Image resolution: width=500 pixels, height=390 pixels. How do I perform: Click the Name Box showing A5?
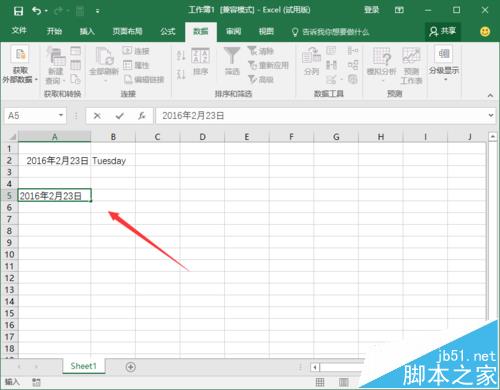pyautogui.click(x=31, y=116)
